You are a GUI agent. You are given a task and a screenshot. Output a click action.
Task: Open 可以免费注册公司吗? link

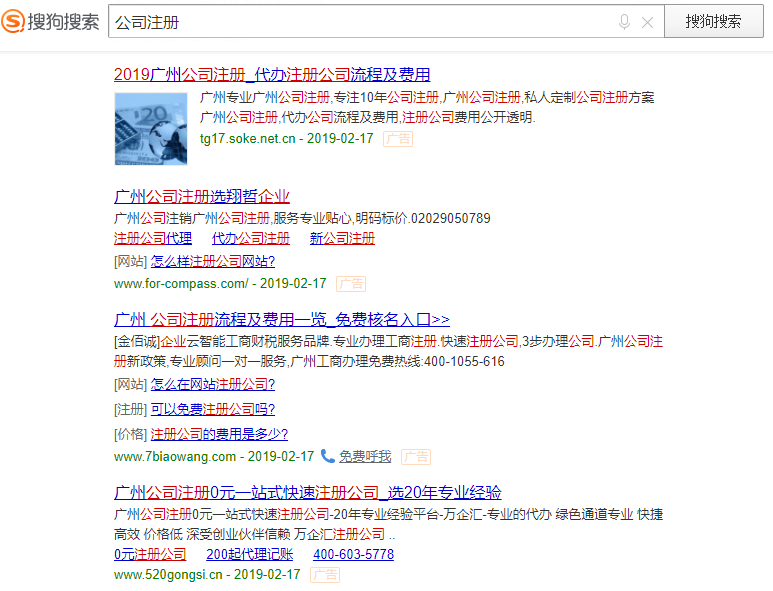(212, 409)
